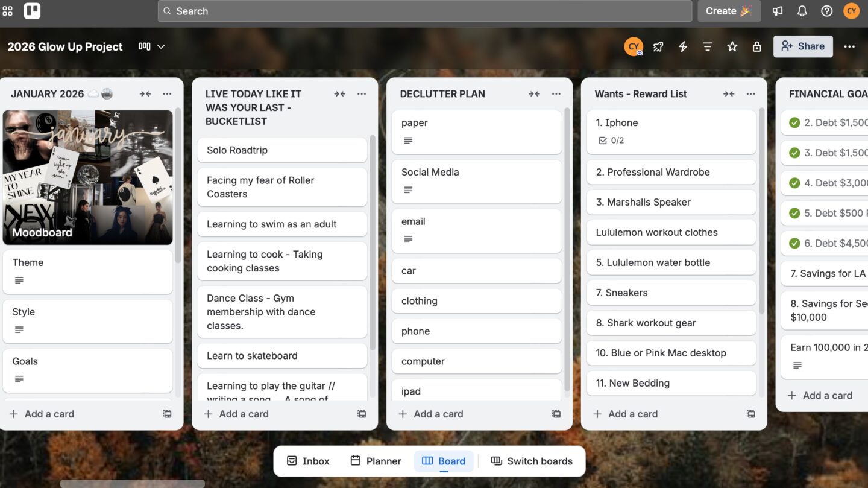868x488 pixels.
Task: Click the Share button
Action: [803, 46]
